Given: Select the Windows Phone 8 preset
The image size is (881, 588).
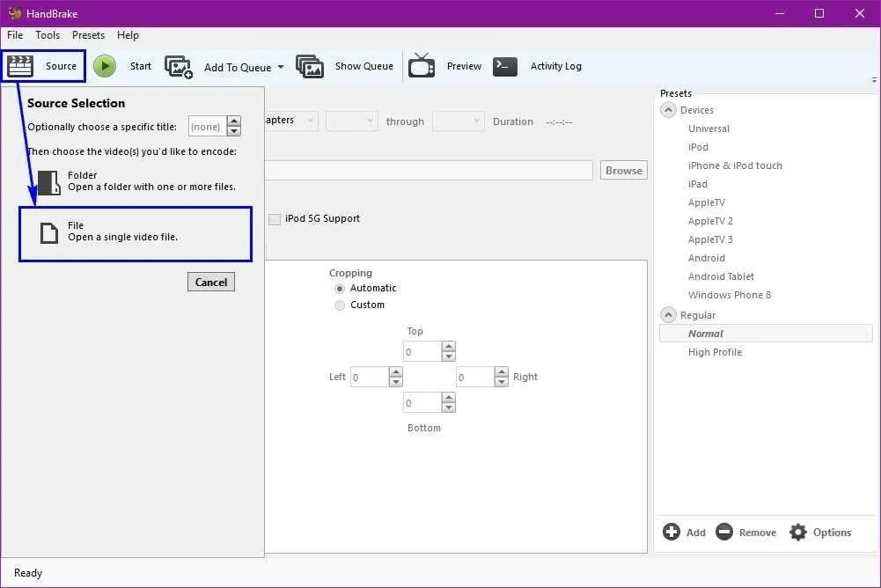Looking at the screenshot, I should (730, 295).
